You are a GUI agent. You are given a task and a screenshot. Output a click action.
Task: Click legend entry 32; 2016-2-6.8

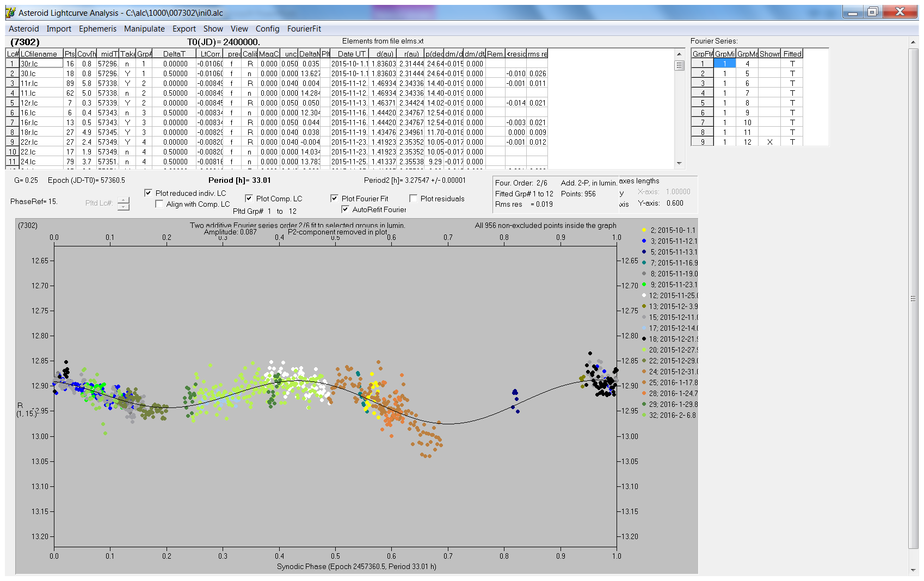tap(668, 415)
